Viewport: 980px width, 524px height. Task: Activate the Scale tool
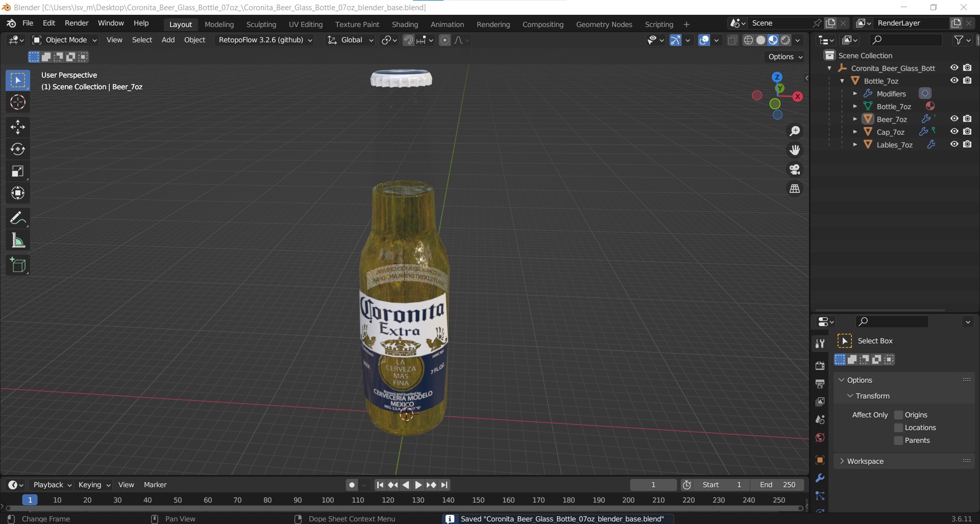[18, 171]
